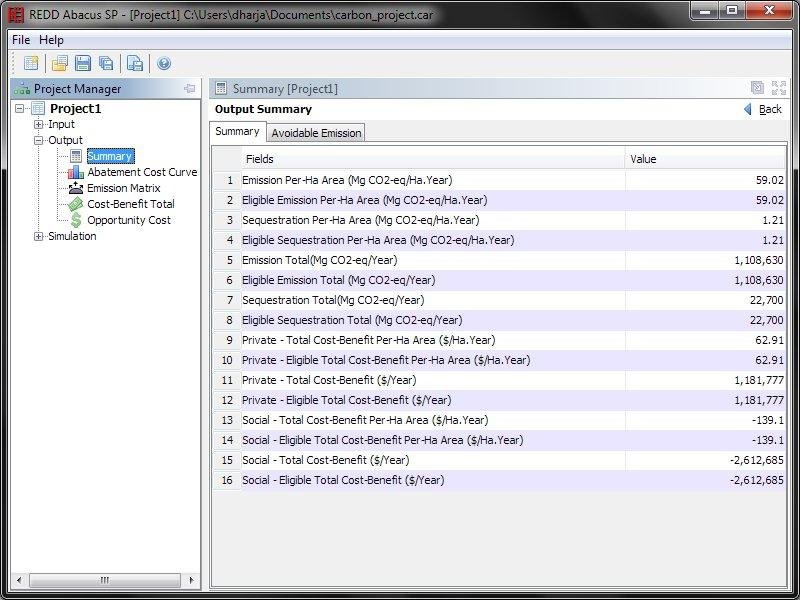Click 'Eligible Emission Per-Ha Area' field cell

click(x=433, y=200)
